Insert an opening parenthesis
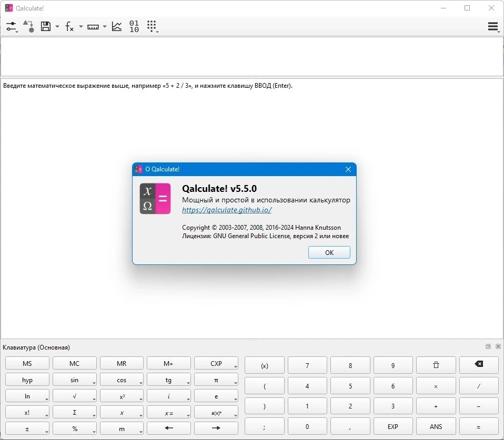Screen dimensions: 504x440 click(x=265, y=386)
